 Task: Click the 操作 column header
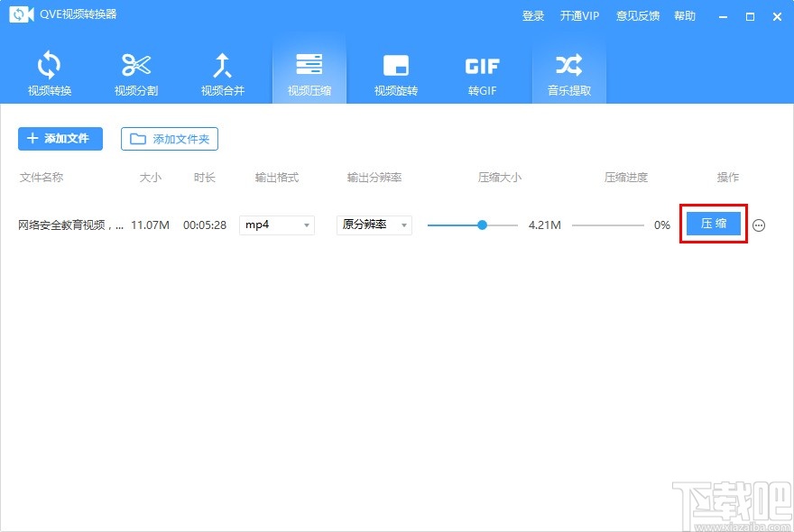pyautogui.click(x=728, y=178)
